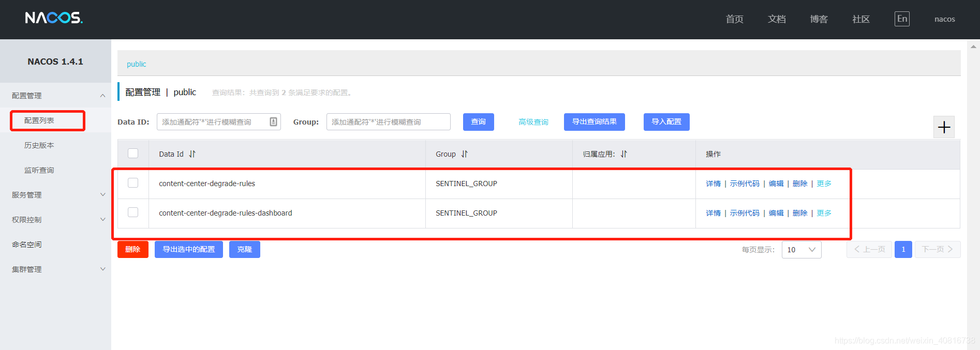Open 示例代码 for content-center-degrade-rules
Image resolution: width=980 pixels, height=350 pixels.
745,184
